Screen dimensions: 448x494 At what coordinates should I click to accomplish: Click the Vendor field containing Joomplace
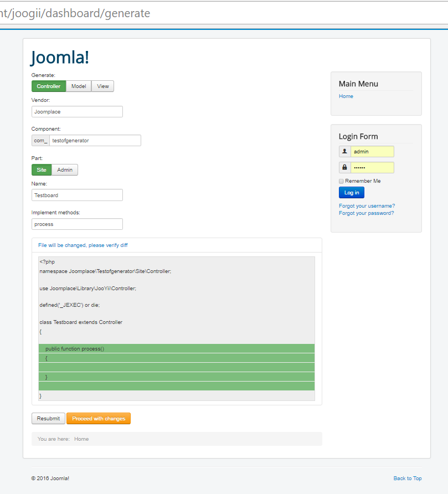tap(77, 111)
